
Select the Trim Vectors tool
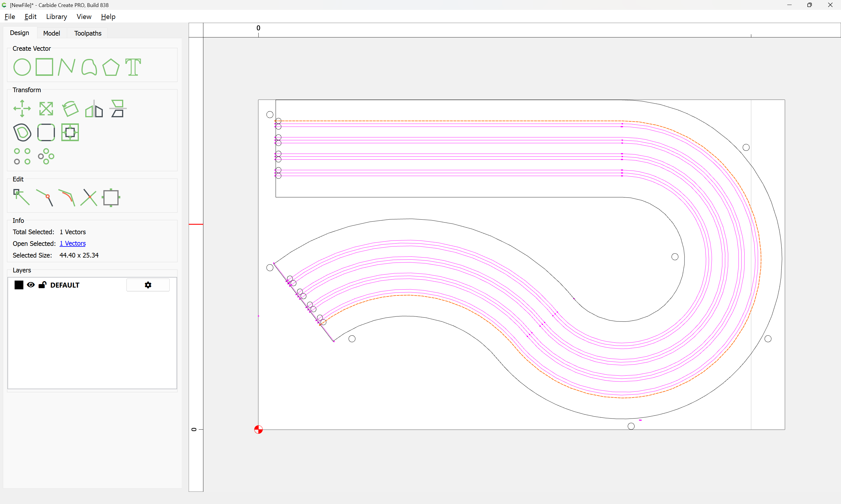pos(89,197)
